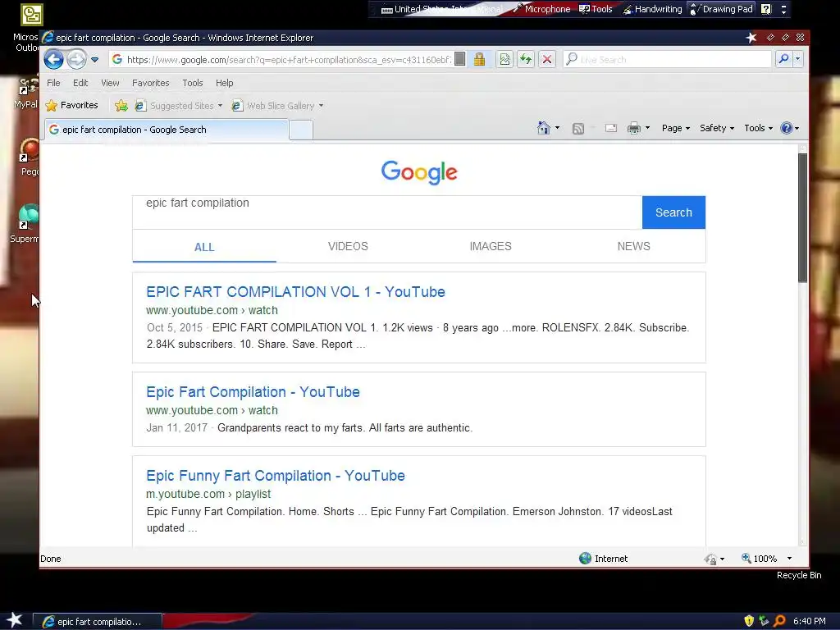Image resolution: width=840 pixels, height=630 pixels.
Task: Open the Page command bar menu
Action: (x=676, y=128)
